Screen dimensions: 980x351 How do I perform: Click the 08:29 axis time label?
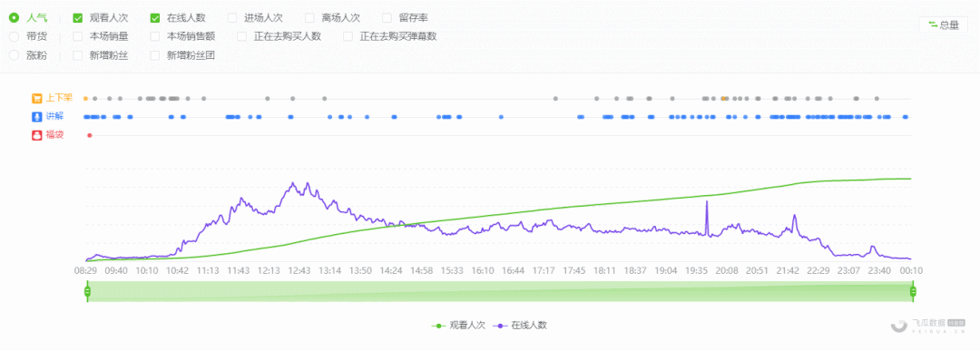tap(85, 270)
